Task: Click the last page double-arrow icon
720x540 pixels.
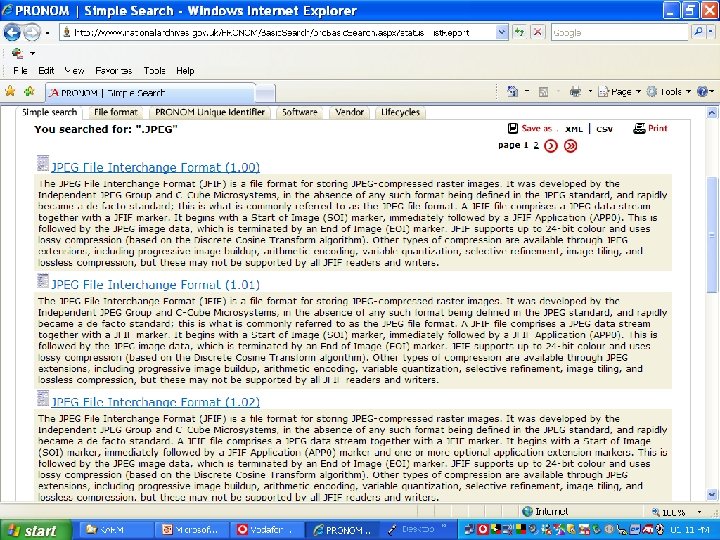Action: click(570, 146)
